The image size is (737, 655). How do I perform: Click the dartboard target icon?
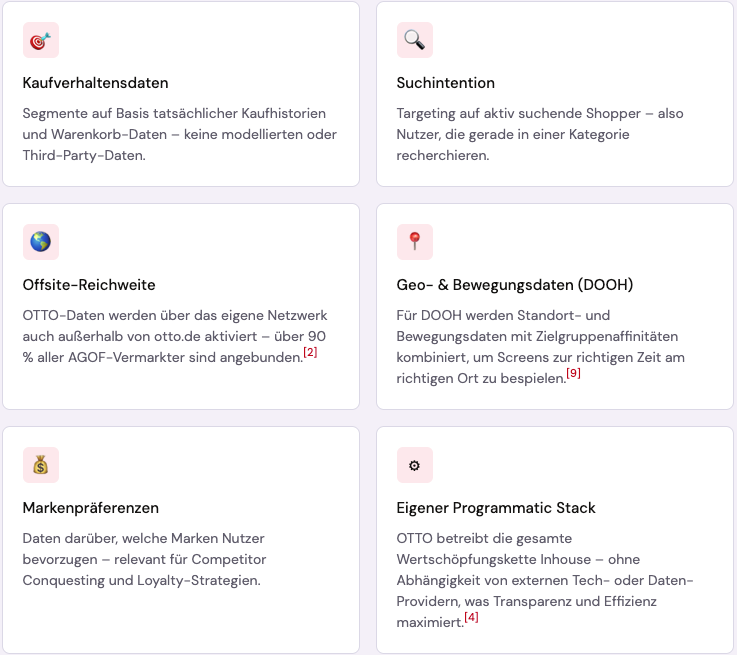(x=41, y=40)
